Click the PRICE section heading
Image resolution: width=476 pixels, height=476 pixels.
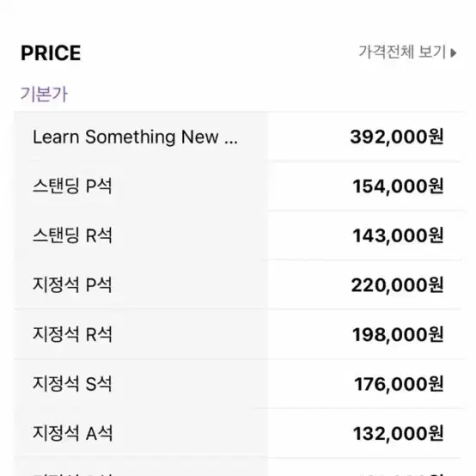click(51, 53)
